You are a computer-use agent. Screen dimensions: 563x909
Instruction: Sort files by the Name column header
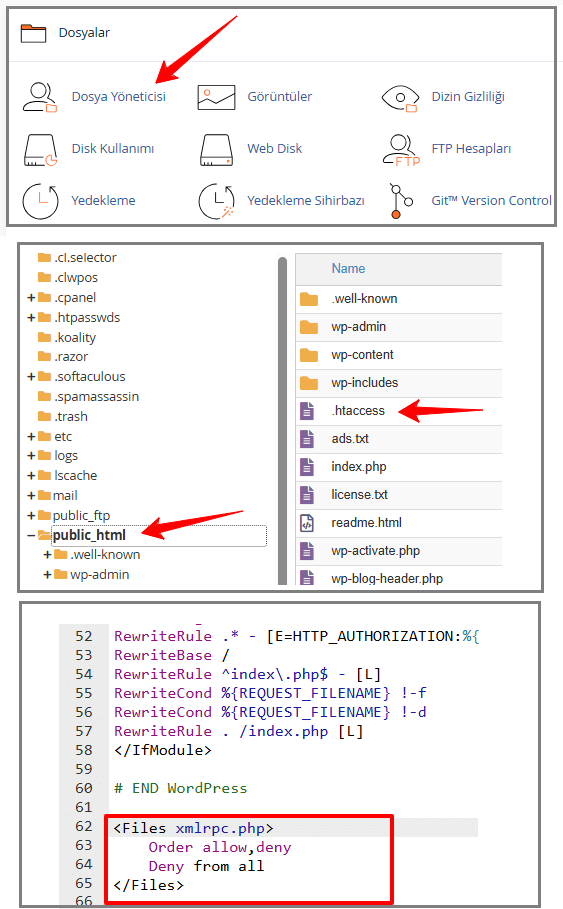[348, 269]
